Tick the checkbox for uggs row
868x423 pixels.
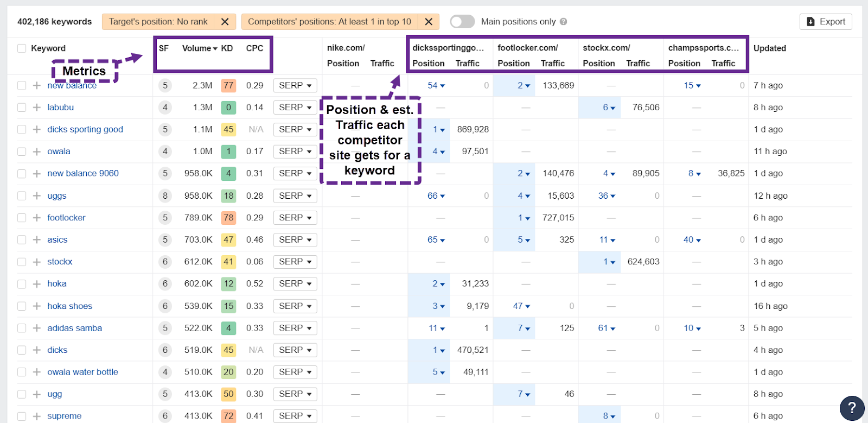(x=22, y=195)
